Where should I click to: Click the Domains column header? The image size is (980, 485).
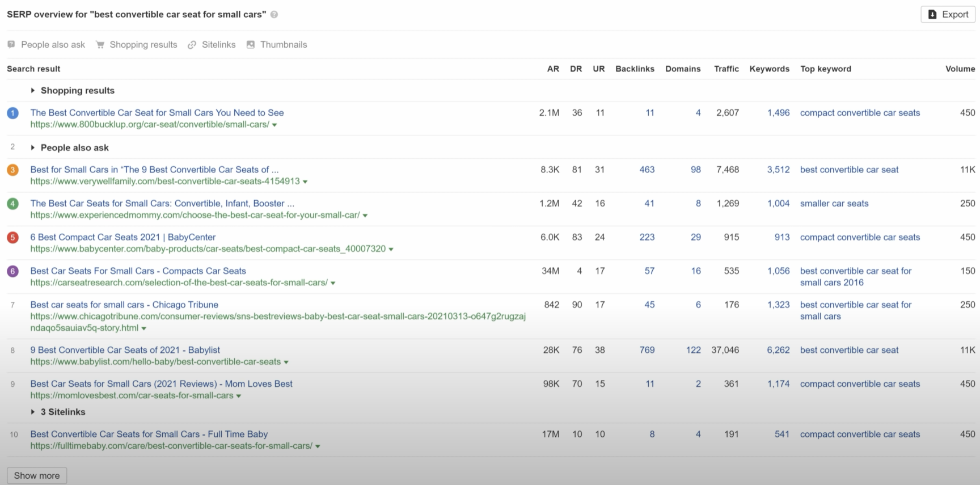pyautogui.click(x=683, y=69)
